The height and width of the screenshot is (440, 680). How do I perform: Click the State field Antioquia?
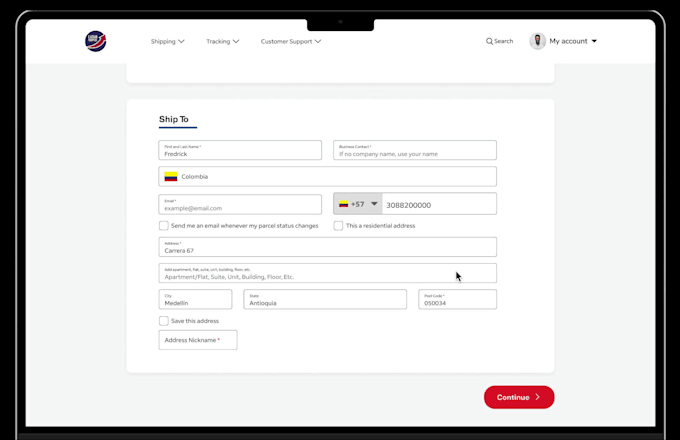click(325, 299)
